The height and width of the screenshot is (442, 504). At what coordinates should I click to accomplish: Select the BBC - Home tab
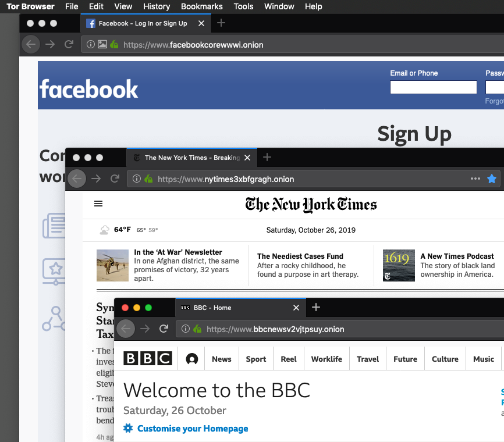tap(241, 308)
